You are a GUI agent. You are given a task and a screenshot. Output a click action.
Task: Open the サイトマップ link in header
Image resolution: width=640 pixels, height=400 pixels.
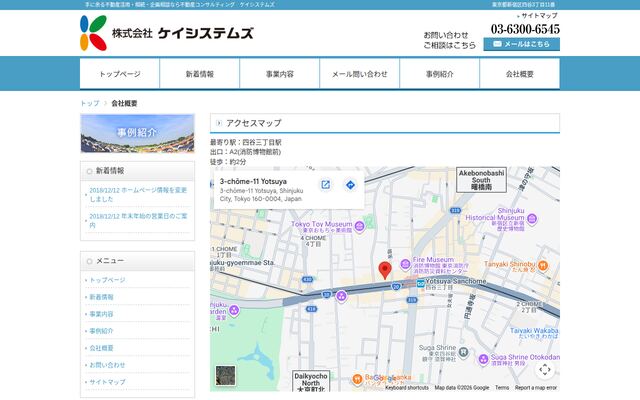(539, 16)
